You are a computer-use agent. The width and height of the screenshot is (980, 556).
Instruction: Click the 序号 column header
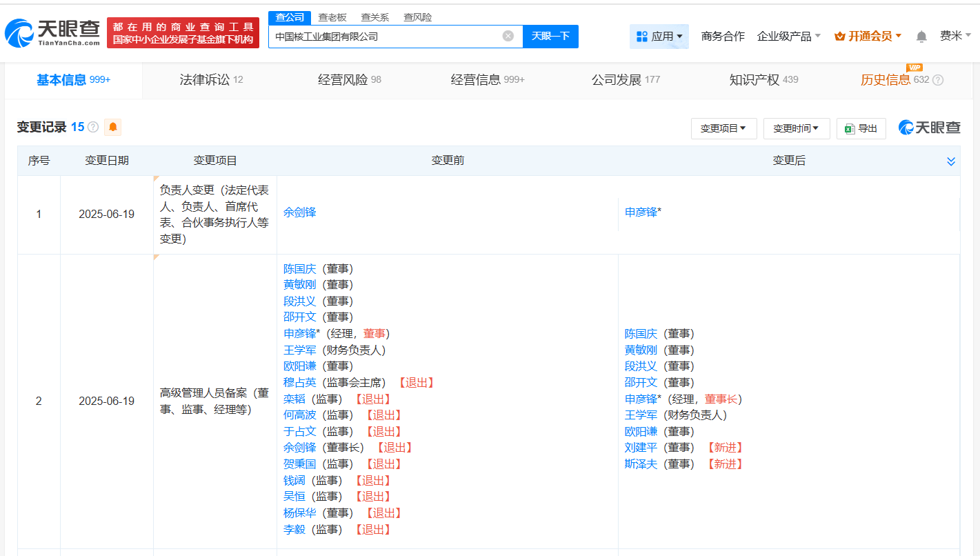(x=39, y=161)
